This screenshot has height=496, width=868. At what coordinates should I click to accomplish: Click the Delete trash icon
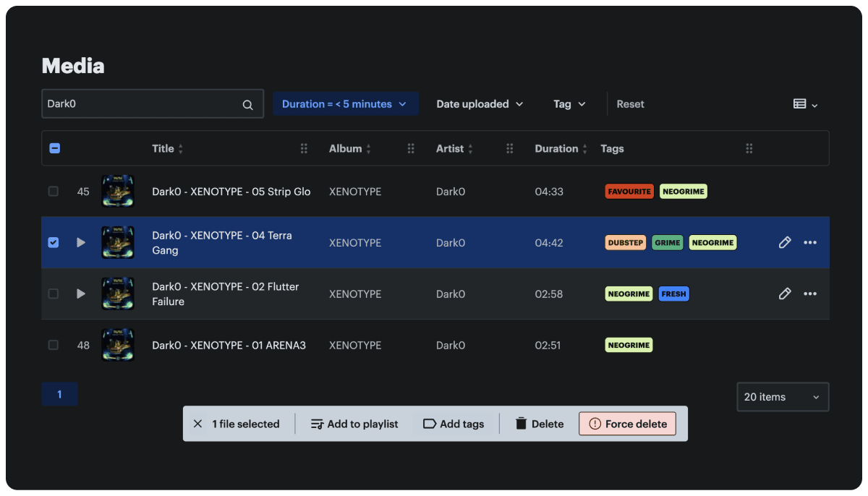pos(519,424)
